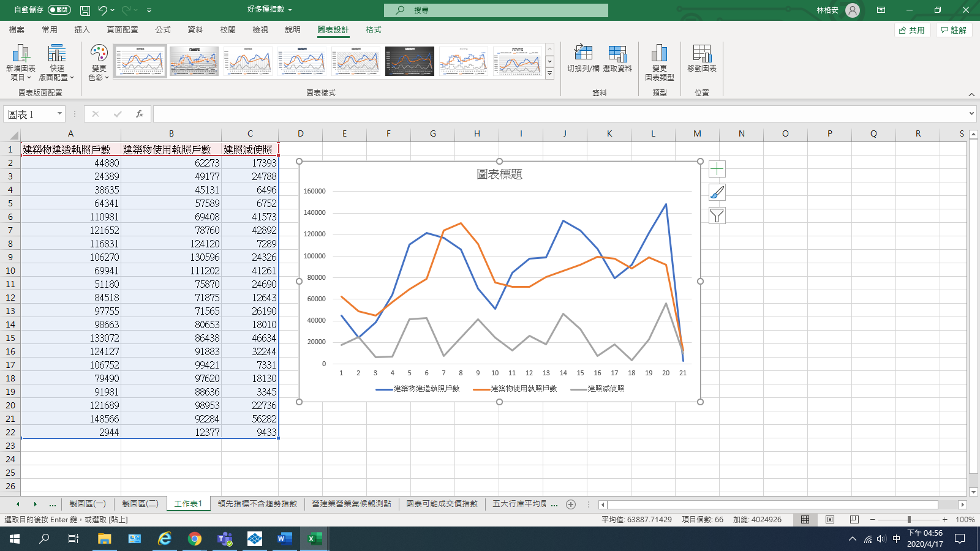Viewport: 980px width, 551px height.
Task: Open 變更色彩 change colors palette
Action: (99, 62)
